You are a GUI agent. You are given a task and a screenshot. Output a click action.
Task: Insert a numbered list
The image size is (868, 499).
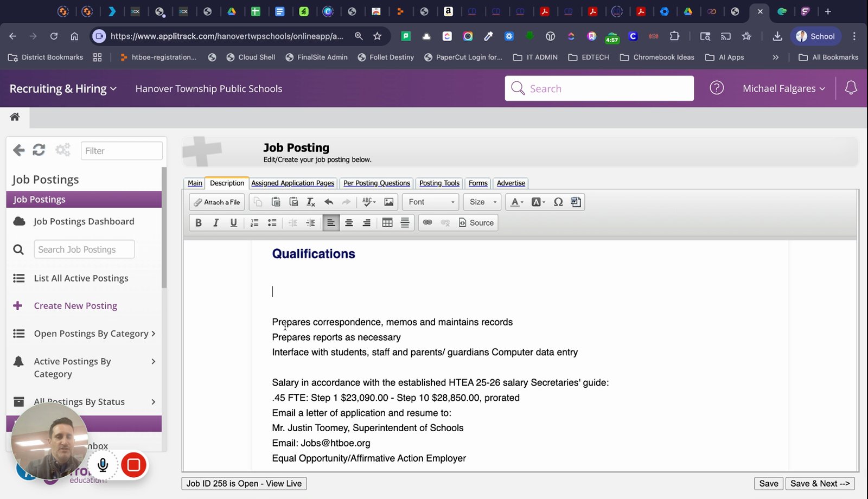tap(254, 222)
